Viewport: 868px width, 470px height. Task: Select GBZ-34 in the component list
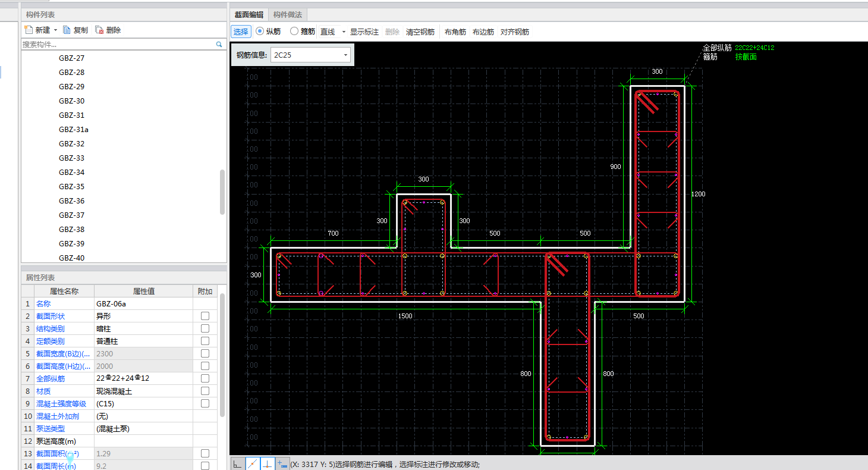pyautogui.click(x=72, y=173)
